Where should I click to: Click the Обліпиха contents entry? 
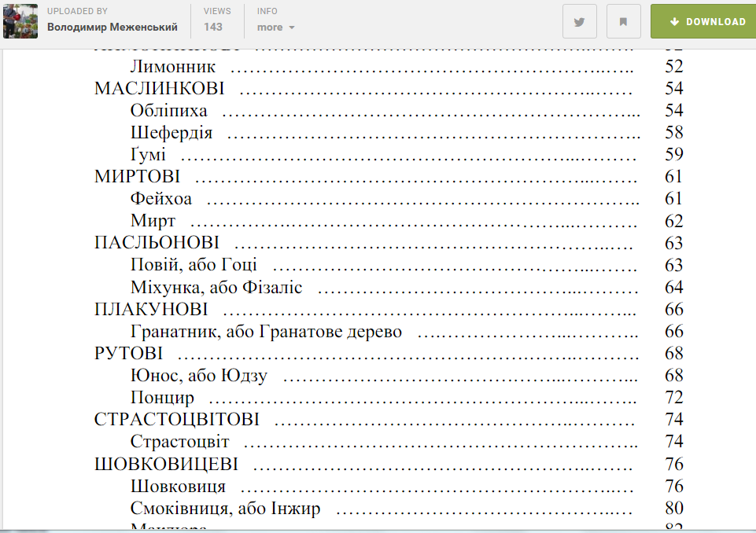tap(169, 110)
